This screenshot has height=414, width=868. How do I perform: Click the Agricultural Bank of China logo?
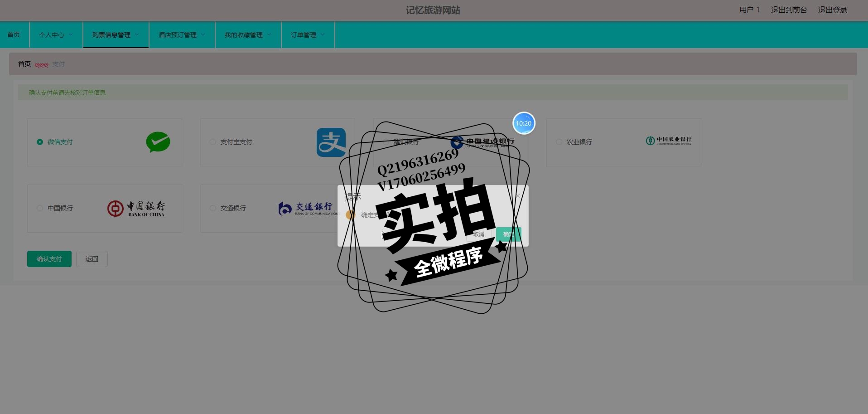tap(669, 141)
